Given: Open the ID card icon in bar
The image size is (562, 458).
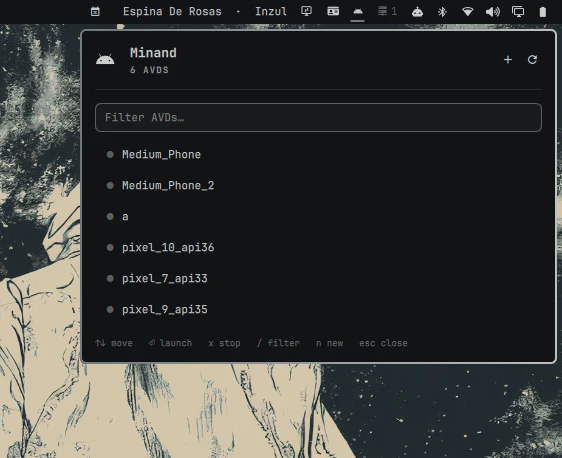Looking at the screenshot, I should (x=333, y=11).
